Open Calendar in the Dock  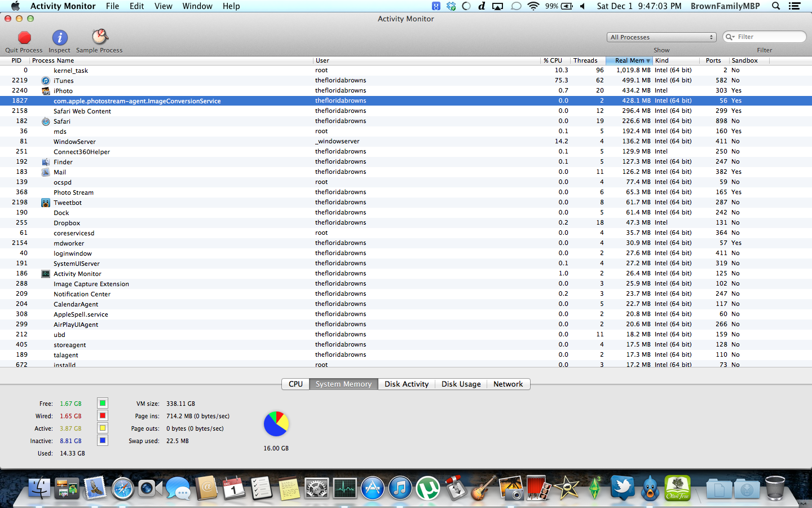[233, 488]
